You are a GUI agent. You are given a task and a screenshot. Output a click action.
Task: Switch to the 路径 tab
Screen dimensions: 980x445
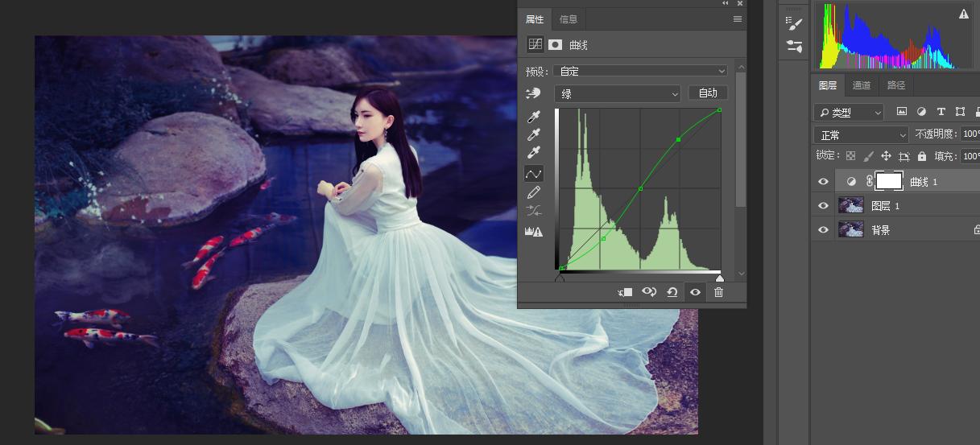(895, 85)
